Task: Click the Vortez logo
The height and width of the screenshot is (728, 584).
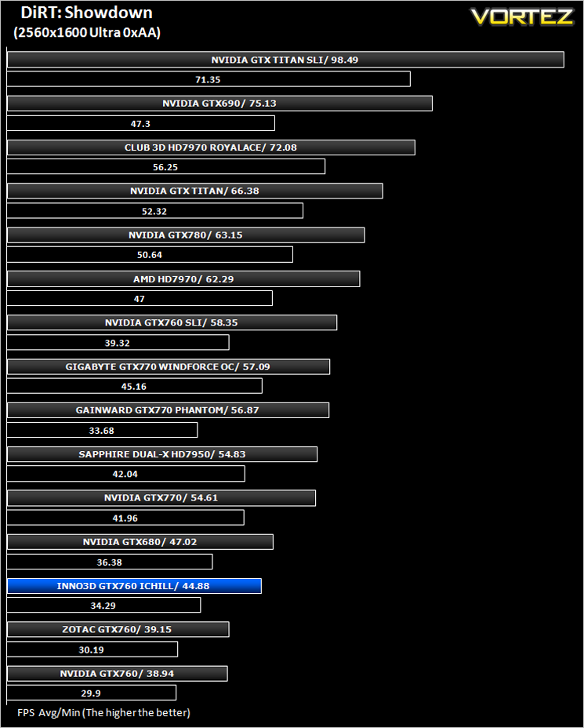Action: 522,16
